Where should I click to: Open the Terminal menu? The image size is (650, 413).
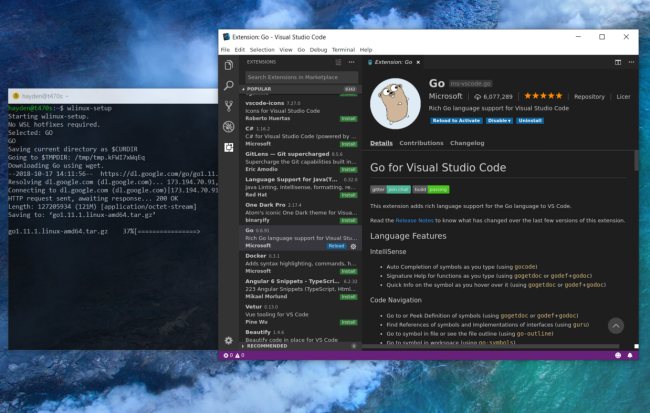[x=343, y=50]
